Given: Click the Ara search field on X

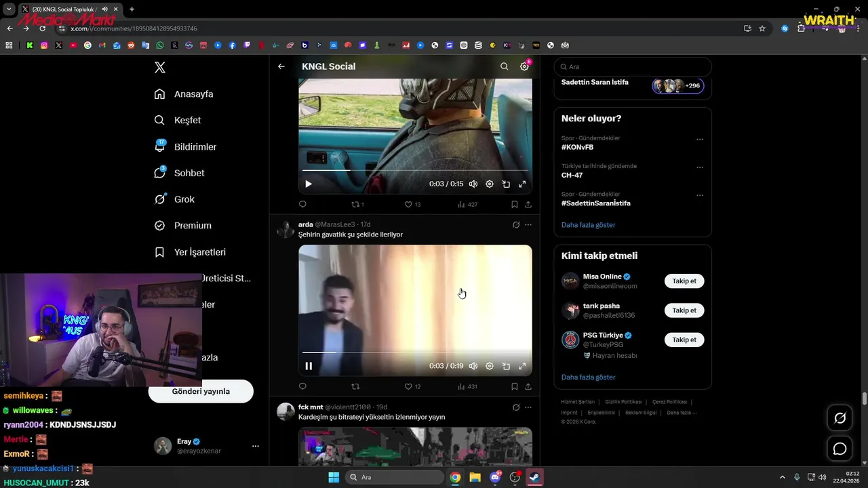Looking at the screenshot, I should click(633, 67).
